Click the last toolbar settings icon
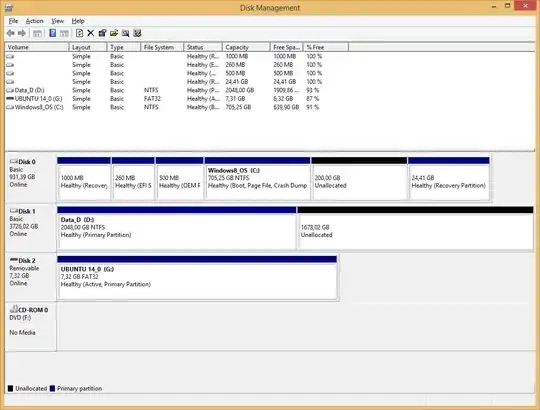 (137, 33)
